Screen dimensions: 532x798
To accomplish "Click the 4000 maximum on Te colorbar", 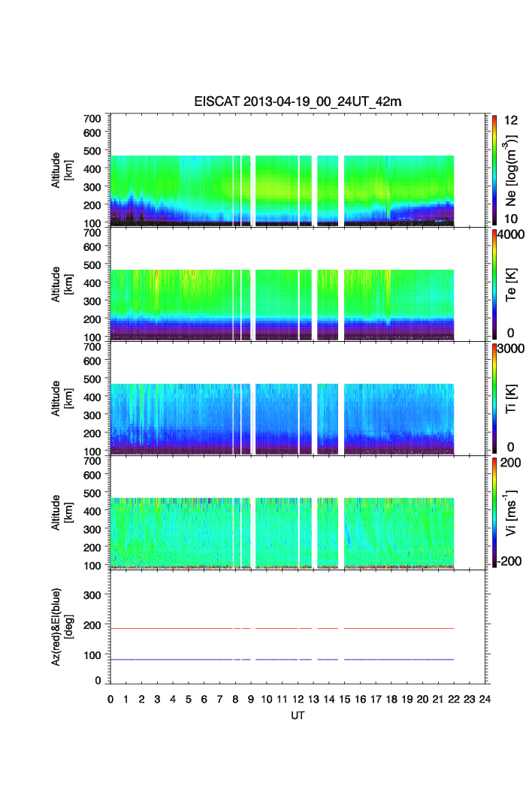I will [511, 234].
